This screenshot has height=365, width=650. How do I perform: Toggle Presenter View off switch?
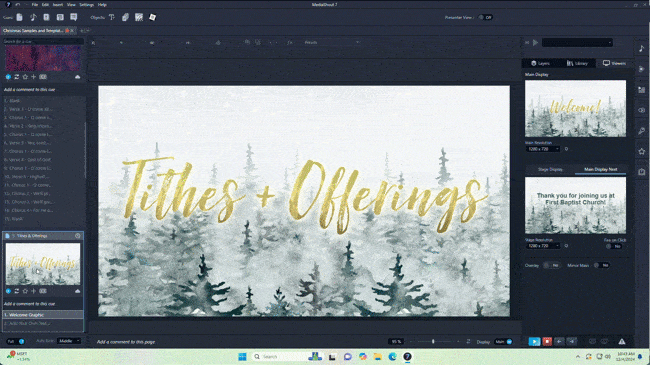(485, 17)
